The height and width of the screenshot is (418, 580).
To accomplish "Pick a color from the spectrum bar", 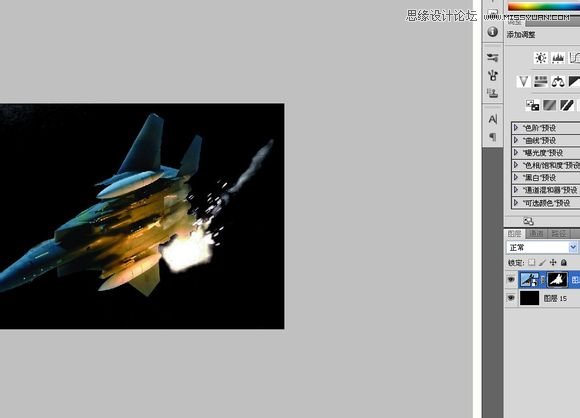I will pyautogui.click(x=544, y=6).
